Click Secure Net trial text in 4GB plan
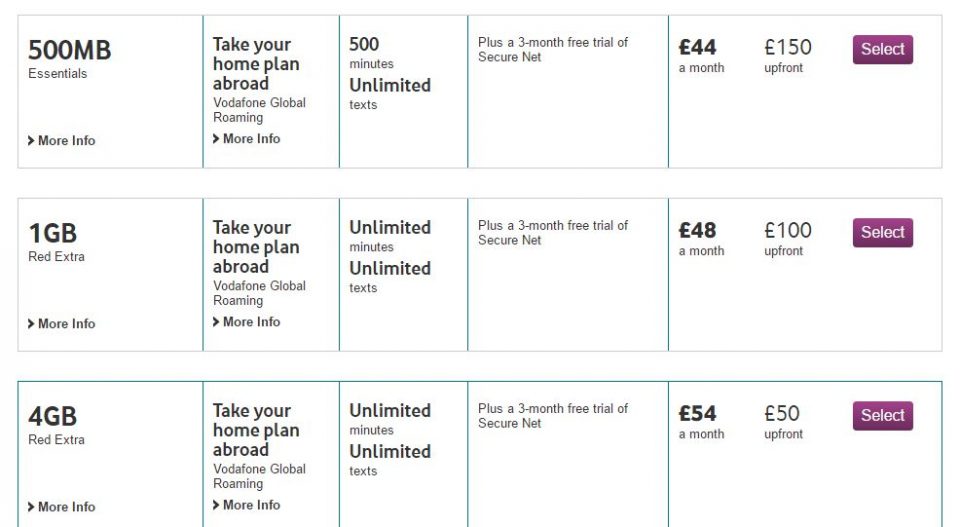960x527 pixels. [553, 416]
